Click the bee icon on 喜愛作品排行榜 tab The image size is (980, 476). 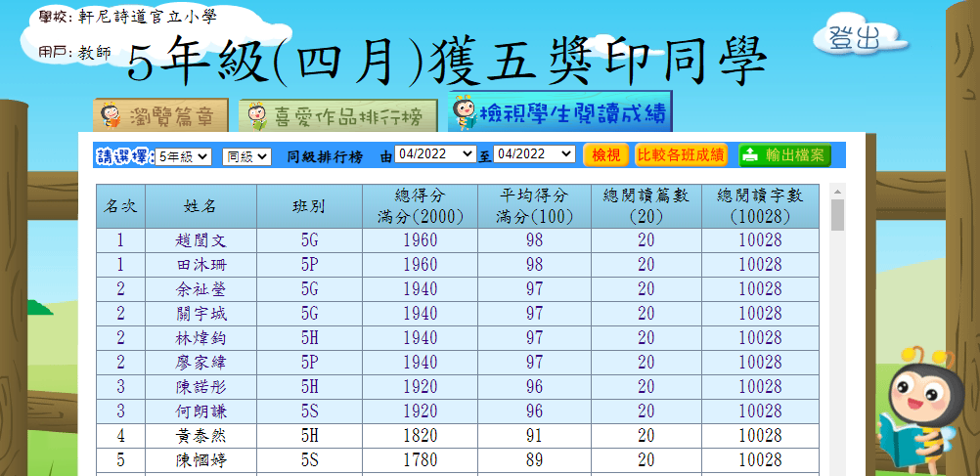[256, 117]
